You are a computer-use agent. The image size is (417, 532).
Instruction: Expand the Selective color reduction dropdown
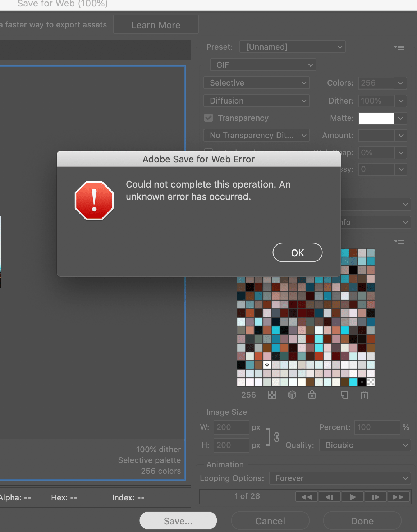click(x=256, y=83)
